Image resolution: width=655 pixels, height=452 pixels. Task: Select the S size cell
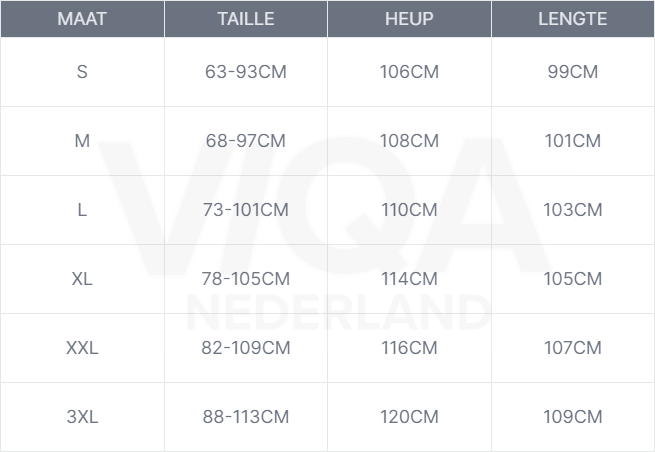click(82, 72)
